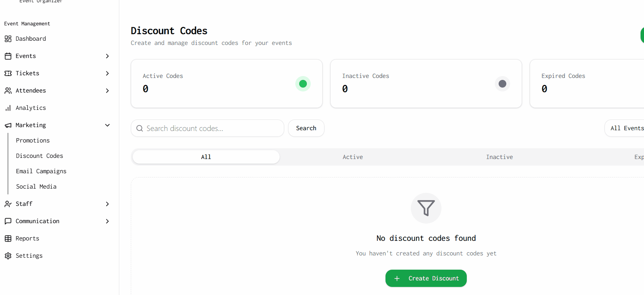
Task: Switch to the Active tab
Action: coord(352,157)
